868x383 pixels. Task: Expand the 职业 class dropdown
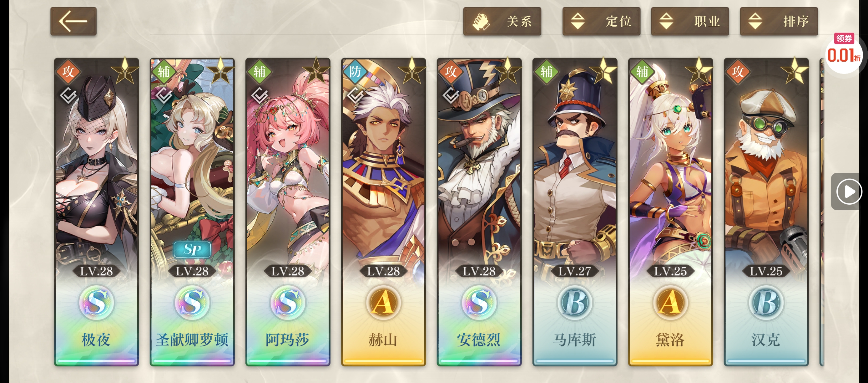pyautogui.click(x=690, y=21)
